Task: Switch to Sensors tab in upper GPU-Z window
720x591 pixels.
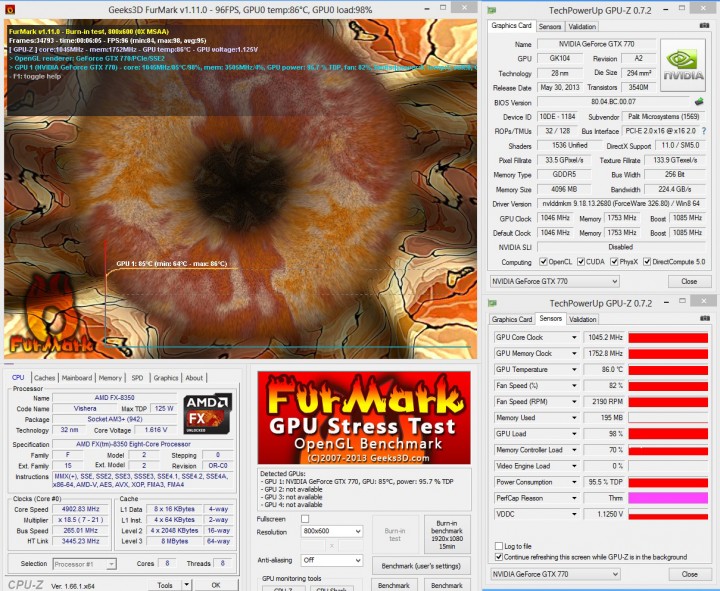Action: (x=550, y=26)
